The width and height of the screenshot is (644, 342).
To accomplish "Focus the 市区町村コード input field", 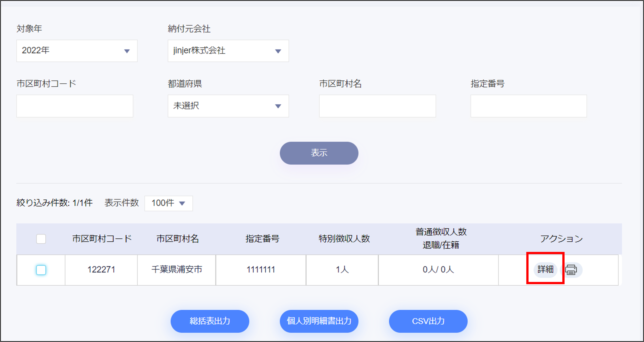I will click(75, 106).
